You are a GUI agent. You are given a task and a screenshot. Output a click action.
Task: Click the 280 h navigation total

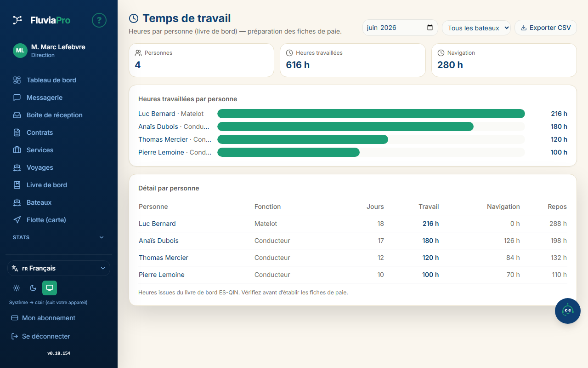(450, 65)
